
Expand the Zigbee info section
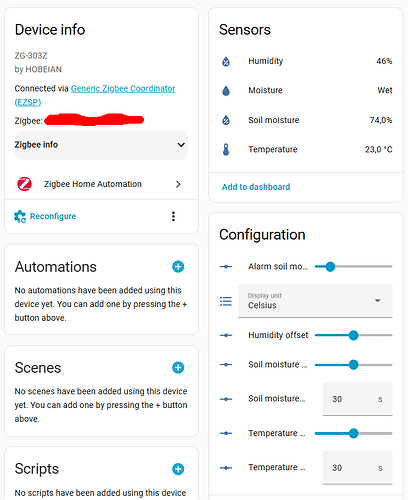(101, 145)
